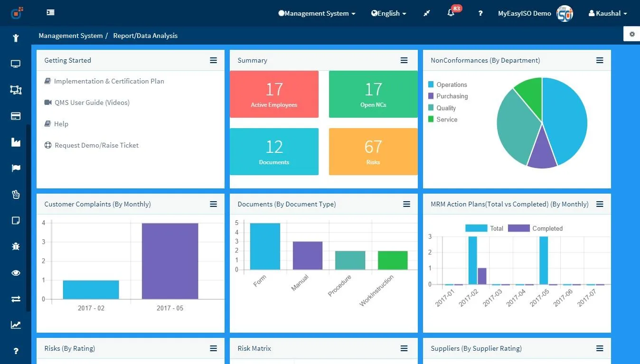Click Request Demo/Raise Ticket link
Viewport: 640px width, 364px height.
tap(92, 145)
